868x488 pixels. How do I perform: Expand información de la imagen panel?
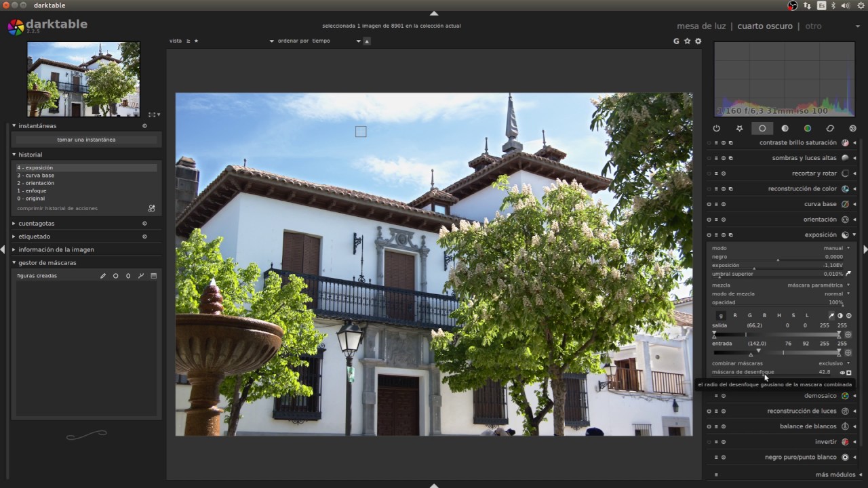tap(14, 249)
